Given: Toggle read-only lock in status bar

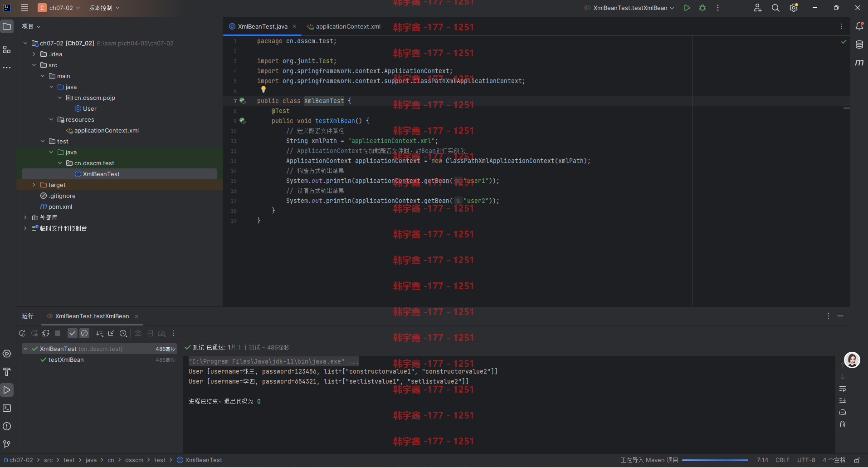Looking at the screenshot, I should [x=857, y=460].
